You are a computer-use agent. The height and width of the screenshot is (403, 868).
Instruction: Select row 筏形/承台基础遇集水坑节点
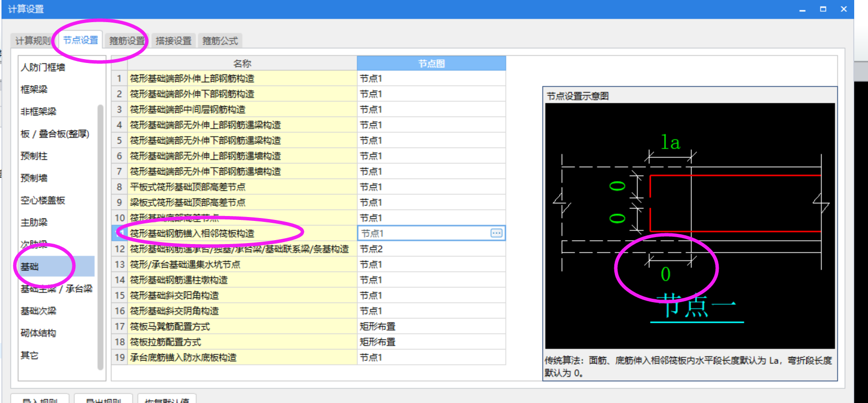coord(242,264)
